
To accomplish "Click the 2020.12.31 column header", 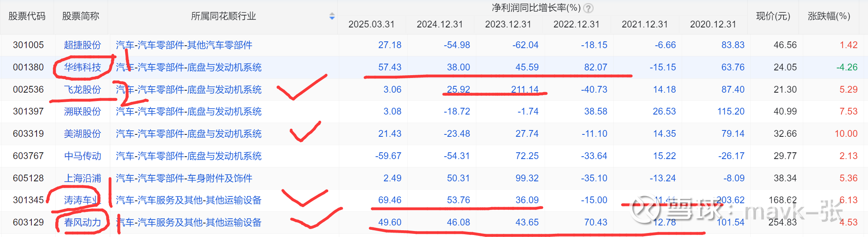I will [x=713, y=24].
